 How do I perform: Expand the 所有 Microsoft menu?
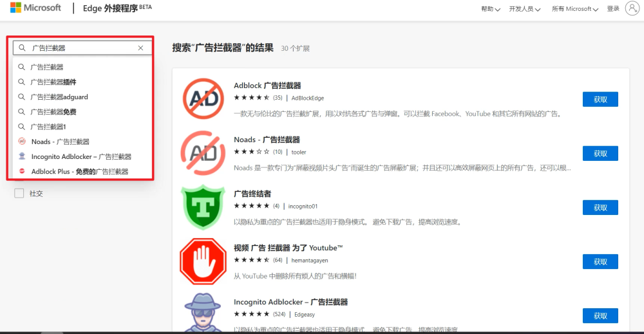575,9
